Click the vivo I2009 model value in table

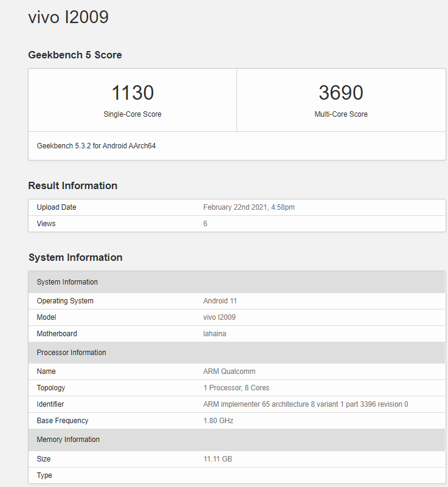(x=219, y=317)
